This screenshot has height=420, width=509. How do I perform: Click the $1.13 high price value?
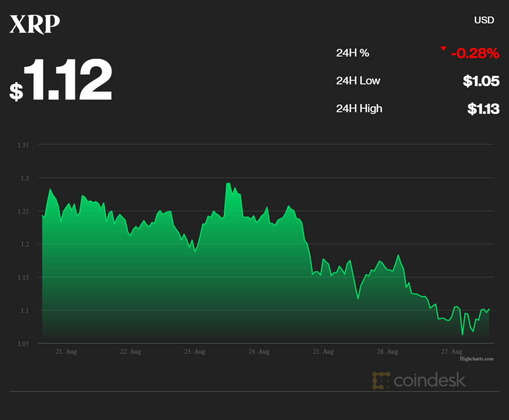coord(483,109)
